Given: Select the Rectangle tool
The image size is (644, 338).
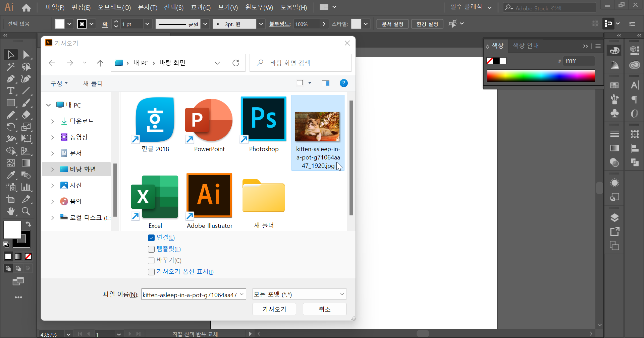Looking at the screenshot, I should (x=11, y=103).
